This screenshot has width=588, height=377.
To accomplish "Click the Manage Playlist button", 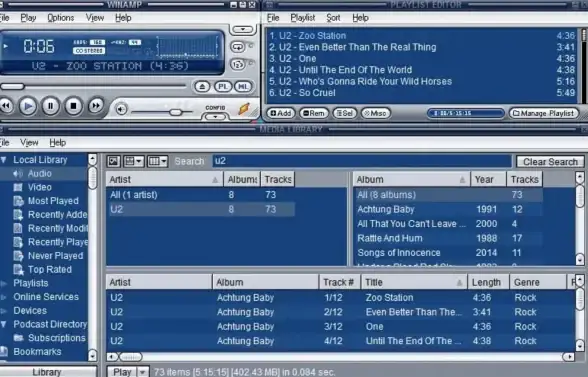I will point(544,113).
